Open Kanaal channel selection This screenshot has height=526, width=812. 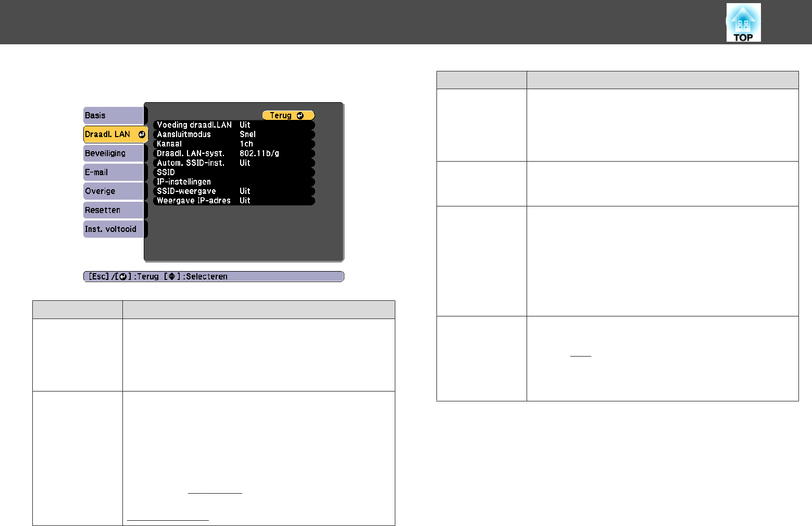click(234, 144)
